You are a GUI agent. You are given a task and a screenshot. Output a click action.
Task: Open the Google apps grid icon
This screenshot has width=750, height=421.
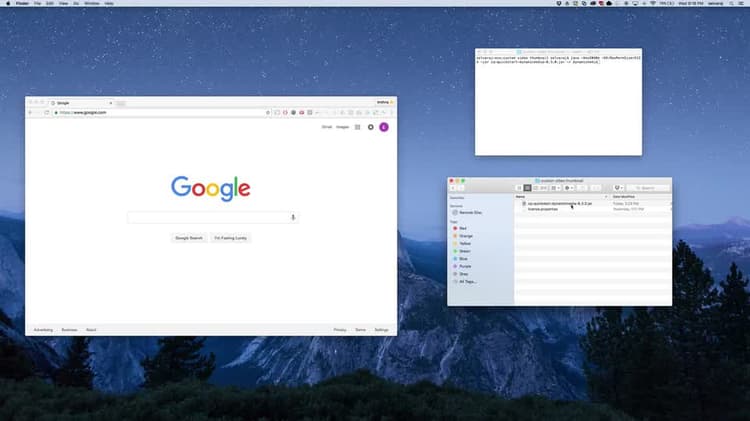point(357,127)
